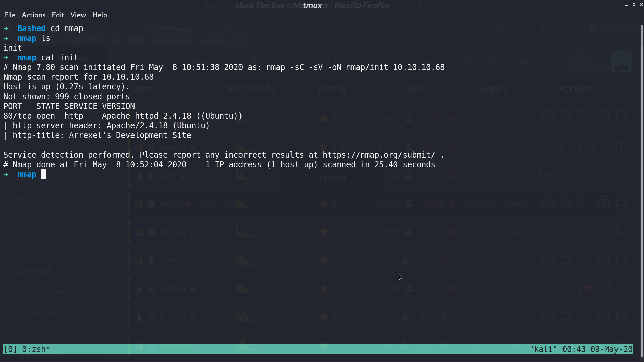Click the [0] session indicator in status bar
Viewport: 644px width, 362px height.
tap(10, 349)
